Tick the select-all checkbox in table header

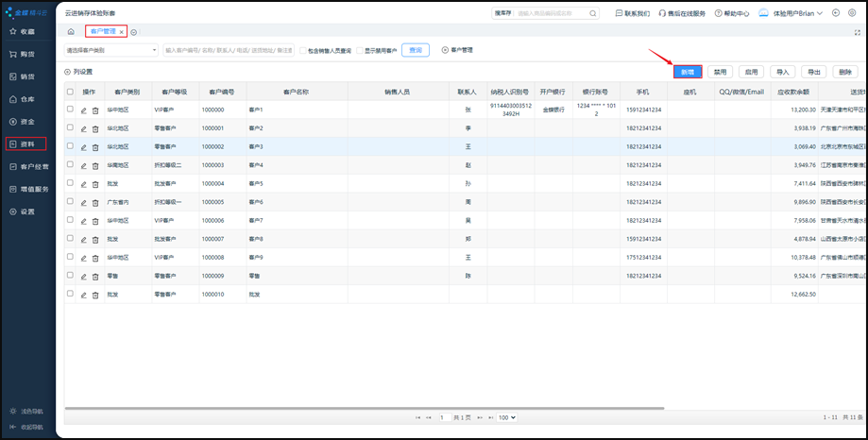tap(70, 92)
